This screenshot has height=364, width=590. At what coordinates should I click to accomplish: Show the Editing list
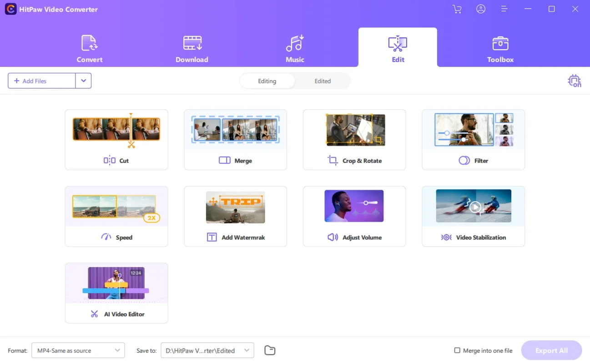267,81
